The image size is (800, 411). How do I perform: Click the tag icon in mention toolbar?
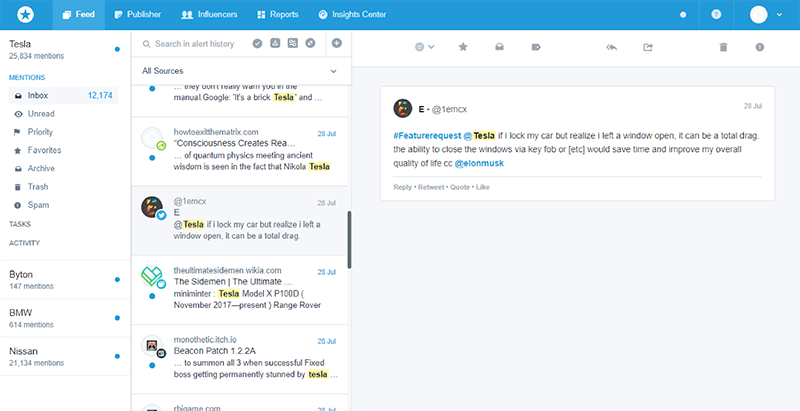point(536,47)
